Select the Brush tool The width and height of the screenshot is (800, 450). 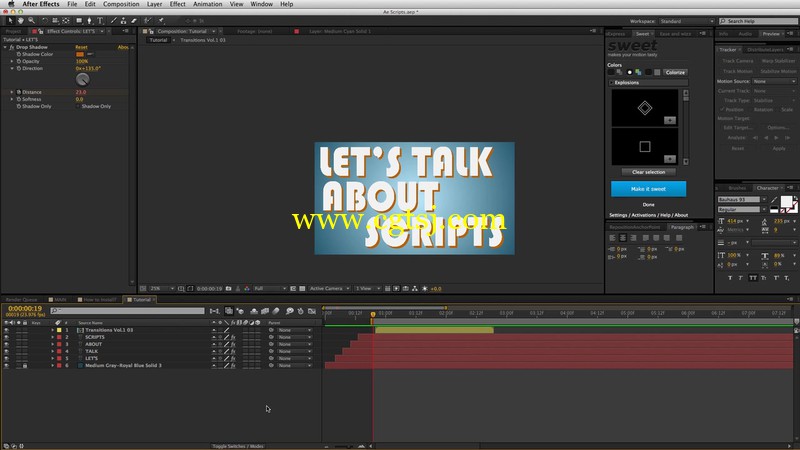point(113,21)
